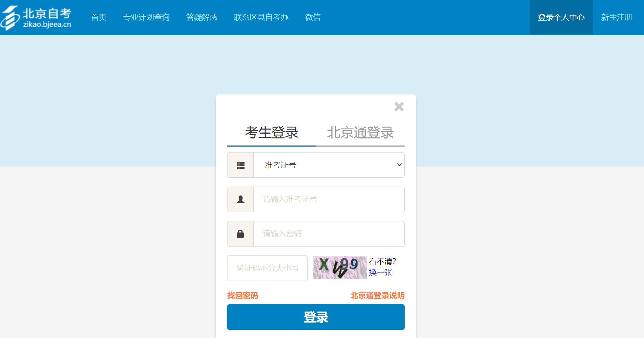Click the captcha verification image
Image resolution: width=644 pixels, height=338 pixels.
click(x=340, y=267)
